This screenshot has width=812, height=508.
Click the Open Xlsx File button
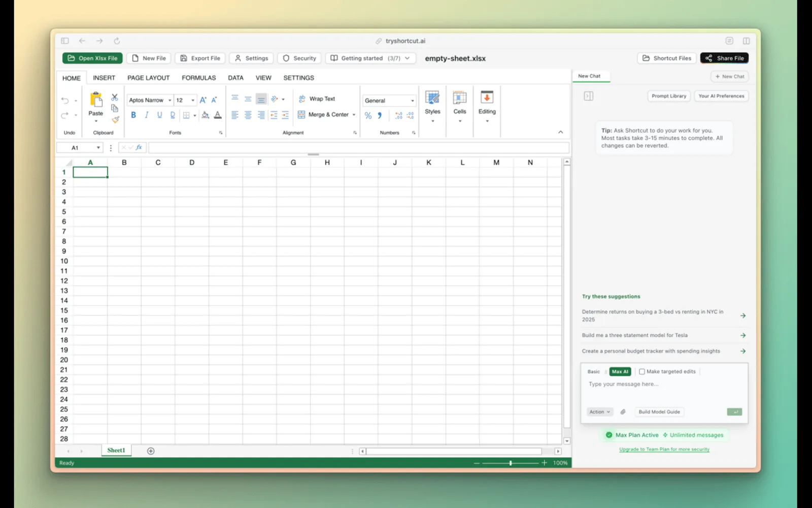point(93,58)
